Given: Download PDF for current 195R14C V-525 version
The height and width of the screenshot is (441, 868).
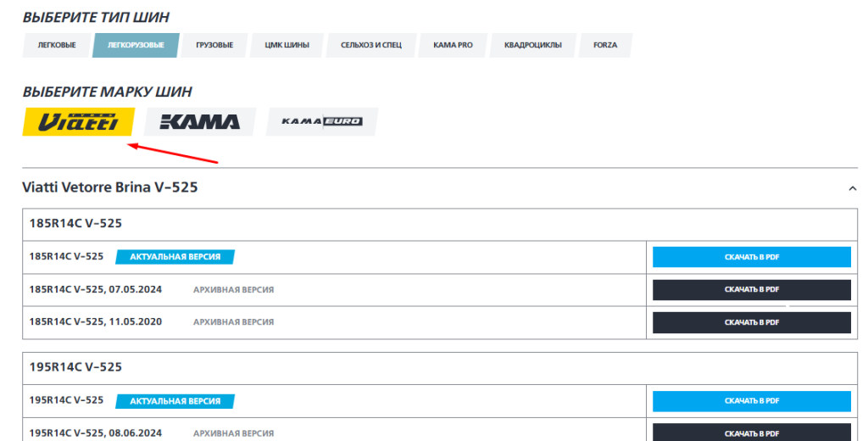Looking at the screenshot, I should click(x=752, y=401).
